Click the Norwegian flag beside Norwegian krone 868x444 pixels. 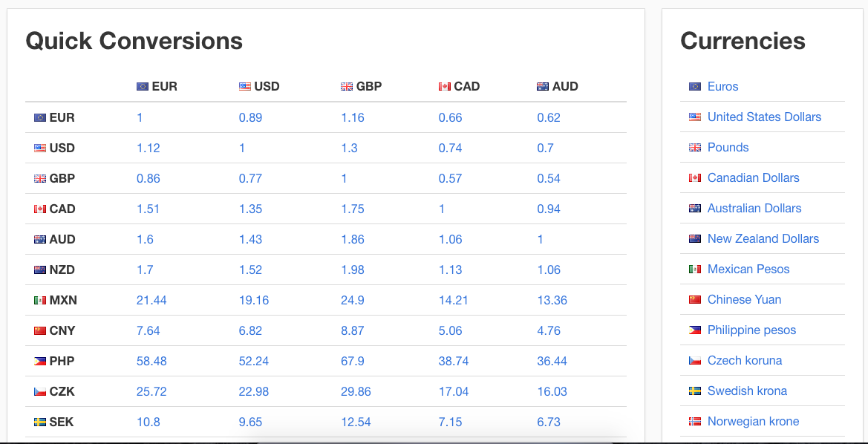695,421
